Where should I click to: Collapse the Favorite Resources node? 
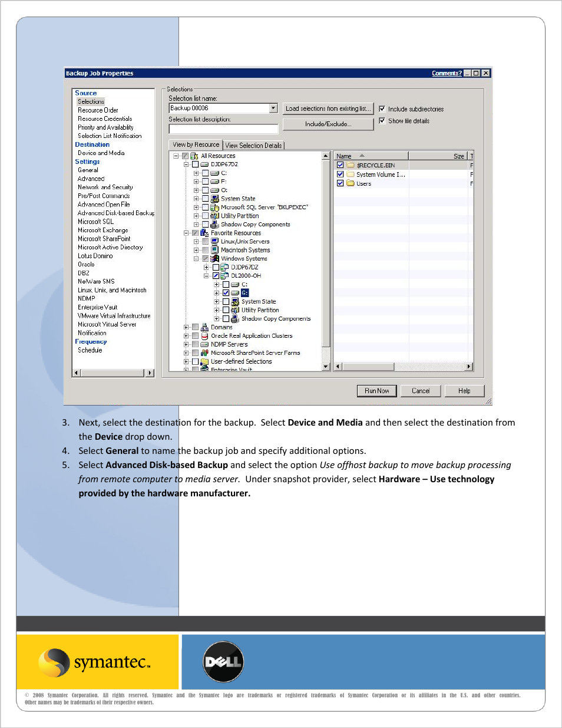coord(186,233)
